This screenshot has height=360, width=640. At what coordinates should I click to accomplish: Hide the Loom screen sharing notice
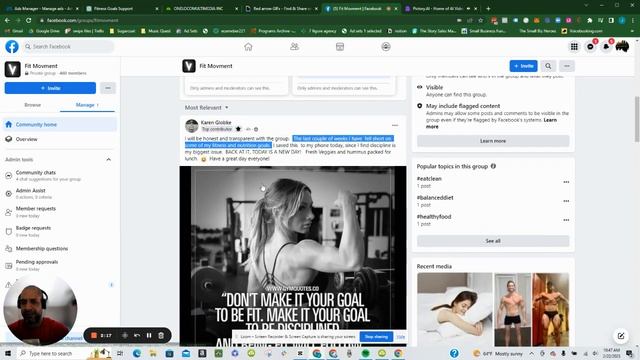[401, 337]
